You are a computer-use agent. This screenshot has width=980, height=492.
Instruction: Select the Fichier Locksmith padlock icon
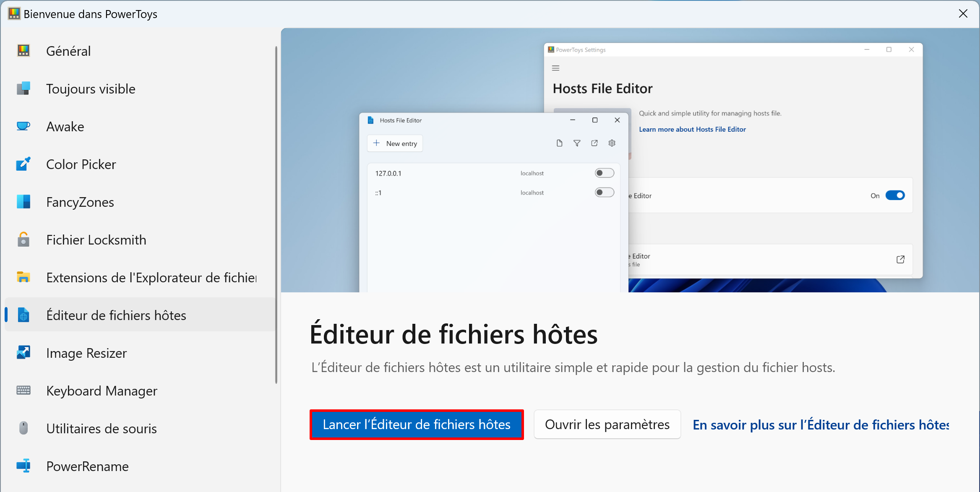pos(23,239)
